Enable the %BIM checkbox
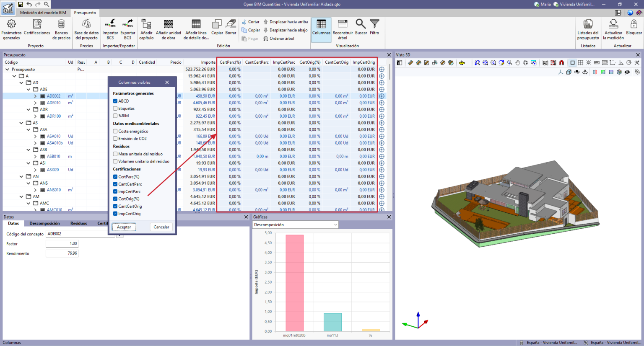 click(x=115, y=116)
